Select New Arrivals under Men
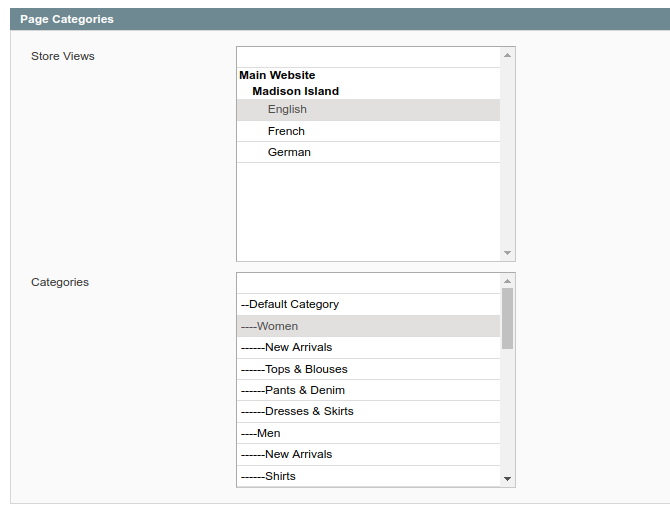This screenshot has width=670, height=511. (x=286, y=454)
